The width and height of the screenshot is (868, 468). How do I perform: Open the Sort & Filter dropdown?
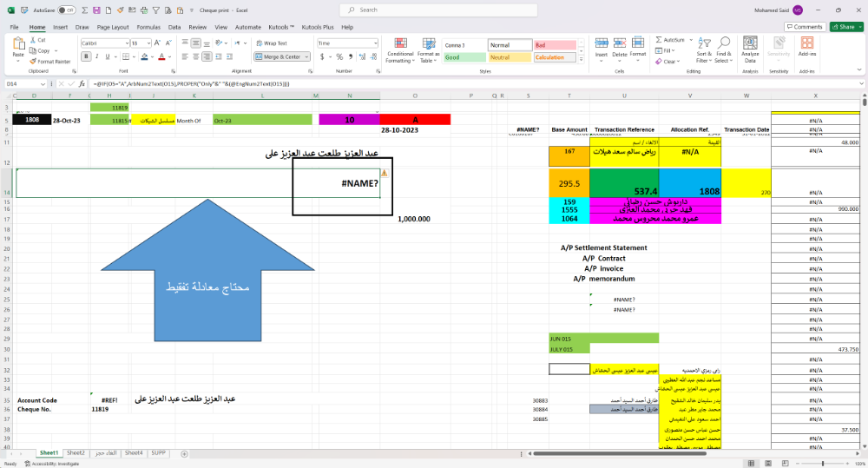(704, 49)
